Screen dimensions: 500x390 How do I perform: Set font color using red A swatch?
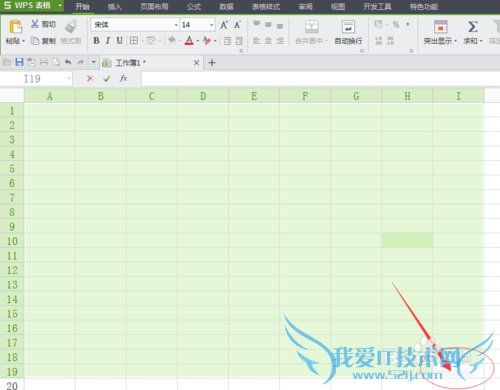[x=189, y=41]
